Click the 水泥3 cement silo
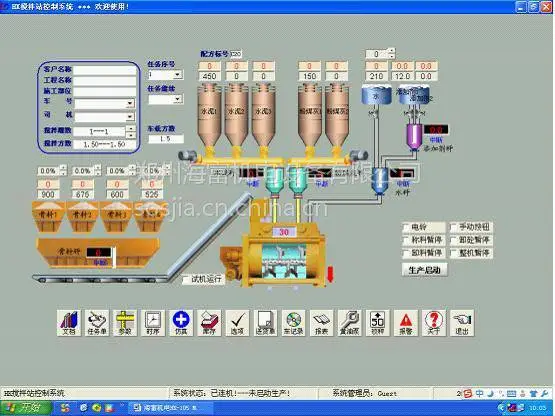The height and width of the screenshot is (416, 555). (263, 115)
